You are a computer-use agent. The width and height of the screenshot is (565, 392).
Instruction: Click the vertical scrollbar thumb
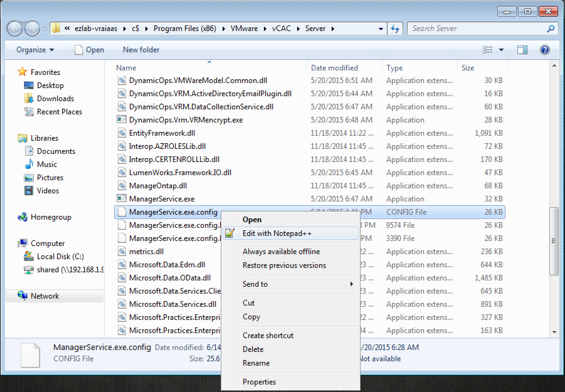[554, 241]
